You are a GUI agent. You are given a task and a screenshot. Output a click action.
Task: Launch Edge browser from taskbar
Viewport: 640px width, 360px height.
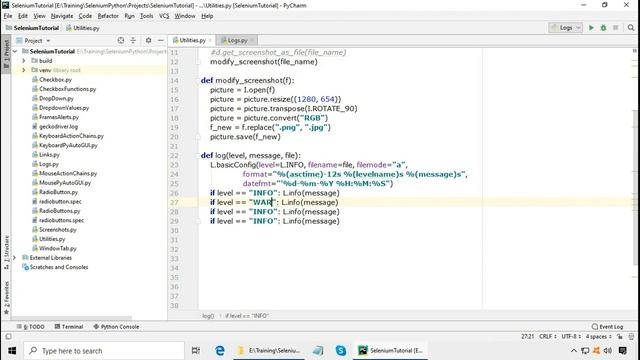click(220, 351)
